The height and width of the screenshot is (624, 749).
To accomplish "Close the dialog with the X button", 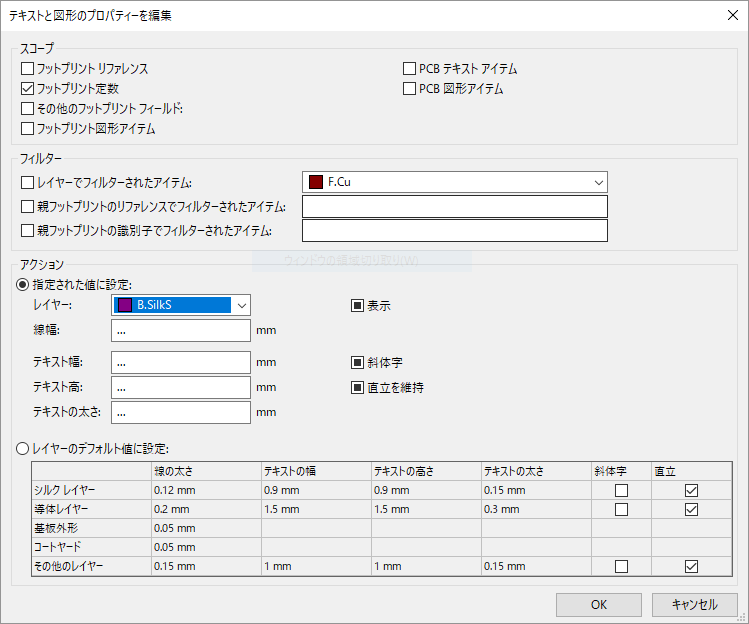I will coord(733,15).
